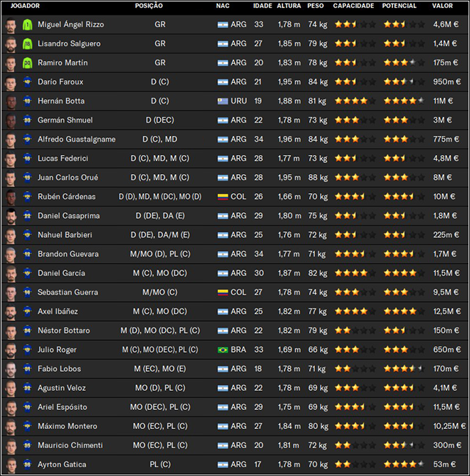Viewport: 470px width, 476px height.
Task: Click Ayrton Gatica's potencial star rating
Action: (404, 464)
